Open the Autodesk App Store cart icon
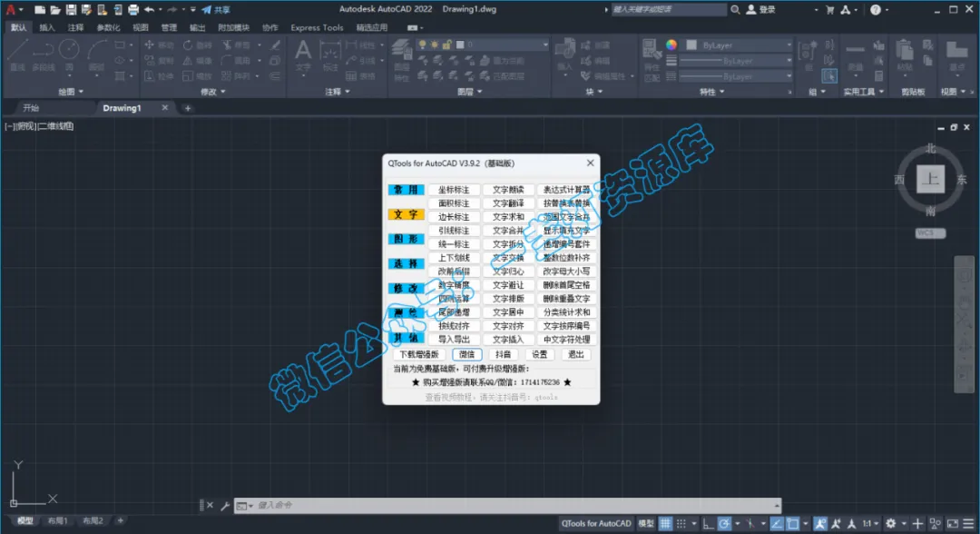Image resolution: width=980 pixels, height=534 pixels. pos(830,9)
